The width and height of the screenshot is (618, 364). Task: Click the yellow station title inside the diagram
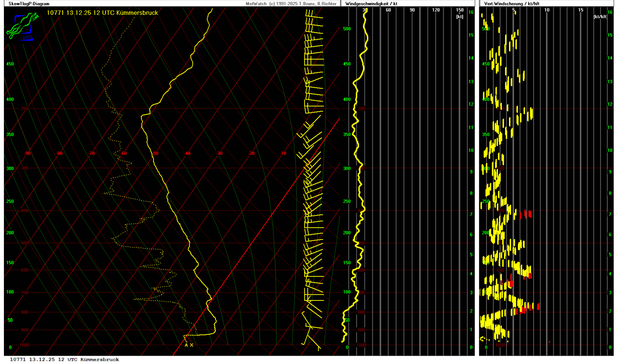point(102,13)
